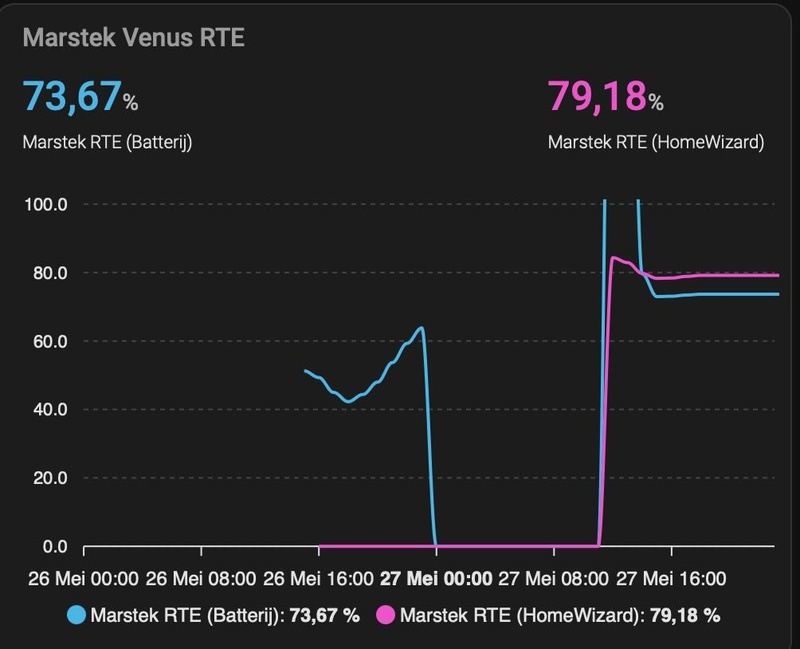Click the 0.0 y-axis label
The image size is (800, 649).
coord(53,546)
